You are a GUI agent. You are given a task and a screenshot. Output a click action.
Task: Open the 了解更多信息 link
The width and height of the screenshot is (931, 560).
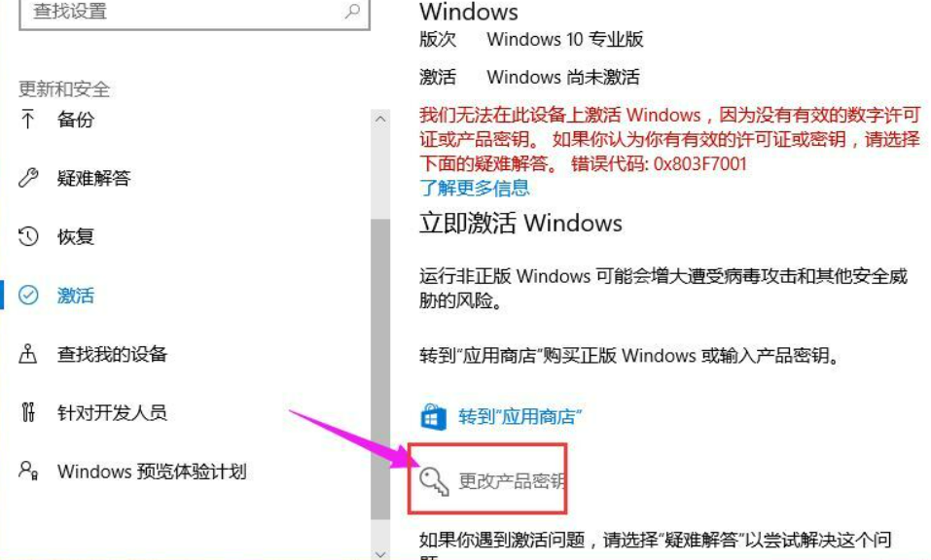(475, 188)
